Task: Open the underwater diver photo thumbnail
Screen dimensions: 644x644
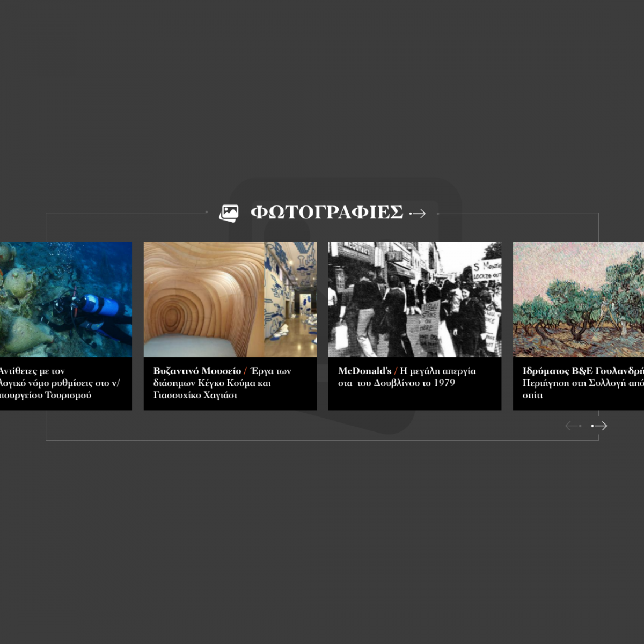Action: [66, 299]
